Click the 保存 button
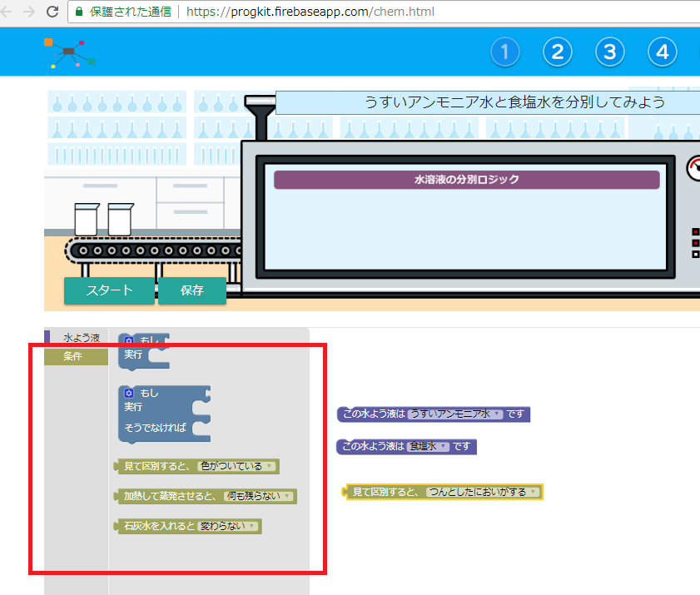The image size is (700, 595). (192, 290)
